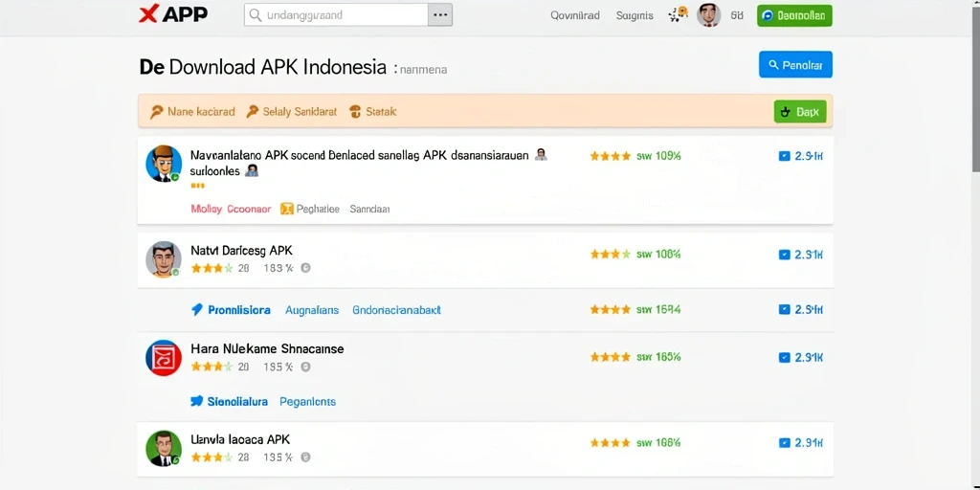
Task: Select the Selaly Sanklarat filter
Action: [292, 112]
